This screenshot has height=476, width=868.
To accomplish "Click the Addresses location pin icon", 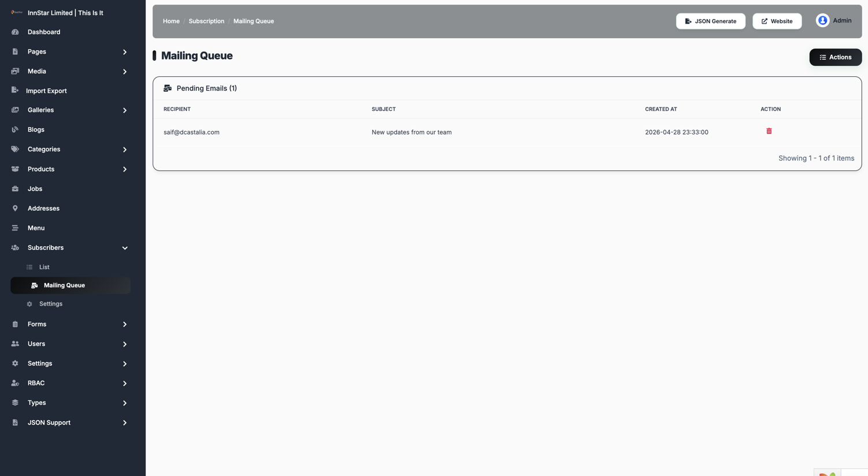I will [15, 209].
